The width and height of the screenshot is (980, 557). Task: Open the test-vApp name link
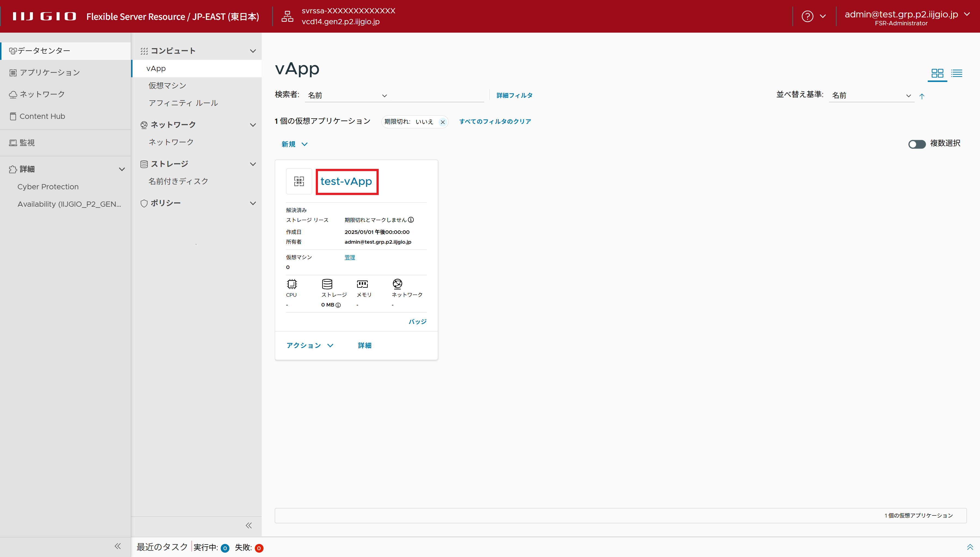tap(346, 181)
